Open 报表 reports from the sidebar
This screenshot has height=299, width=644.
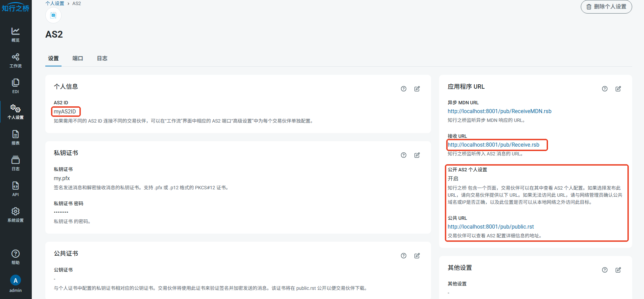click(x=16, y=137)
